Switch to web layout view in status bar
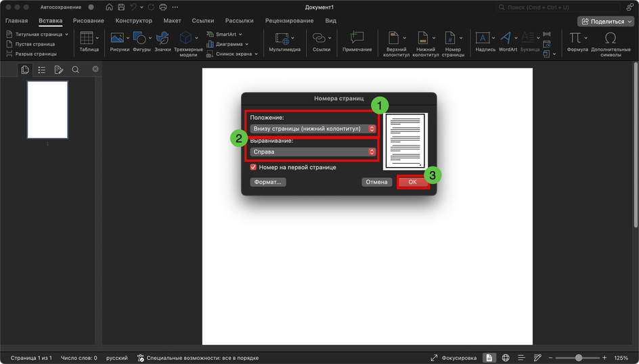Image resolution: width=639 pixels, height=364 pixels. (x=506, y=357)
